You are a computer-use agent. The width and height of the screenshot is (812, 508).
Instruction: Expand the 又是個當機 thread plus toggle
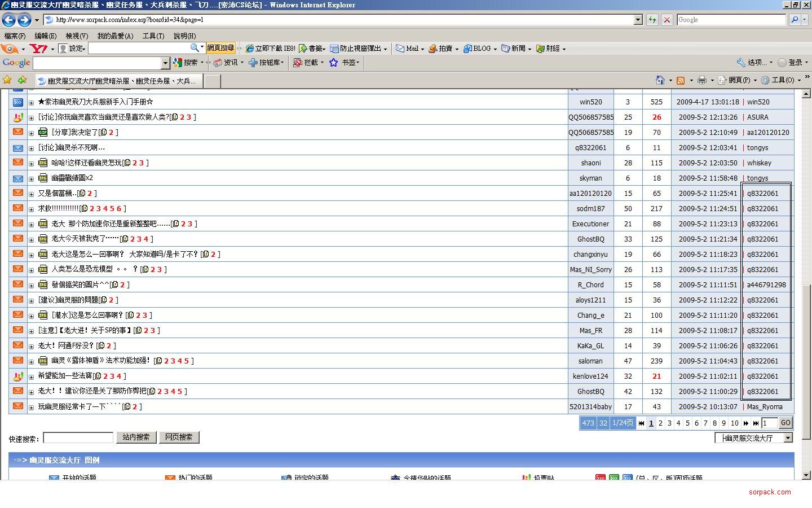point(32,194)
